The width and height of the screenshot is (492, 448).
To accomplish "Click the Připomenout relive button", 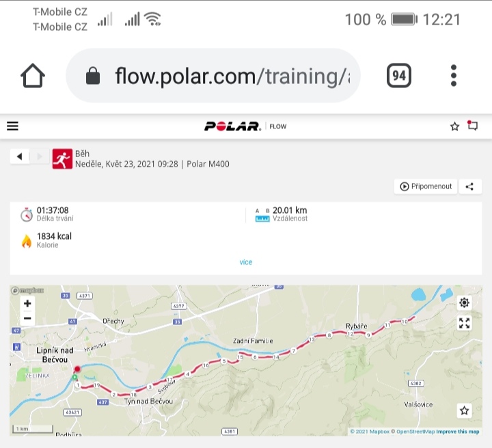I will [x=426, y=186].
